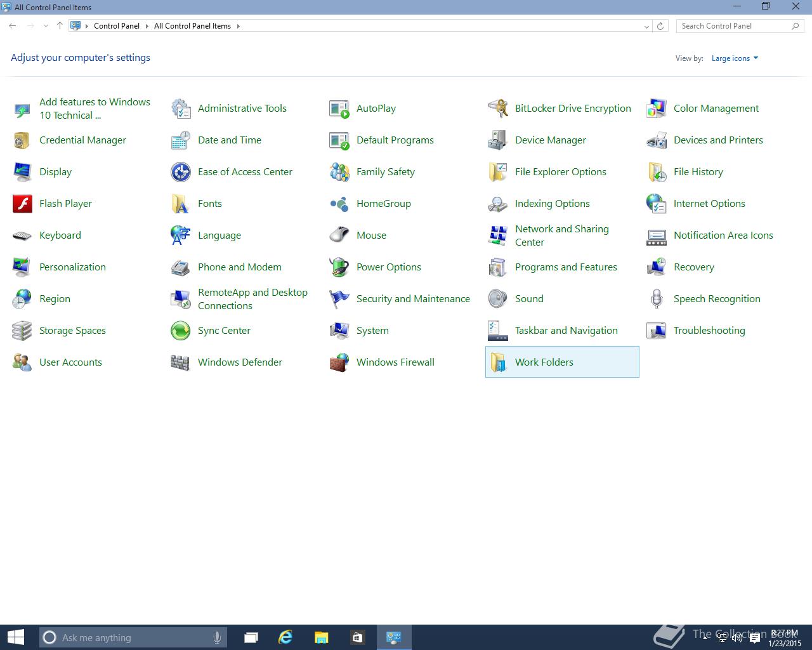The height and width of the screenshot is (650, 812).
Task: Open Devices and Printers icon
Action: (657, 140)
